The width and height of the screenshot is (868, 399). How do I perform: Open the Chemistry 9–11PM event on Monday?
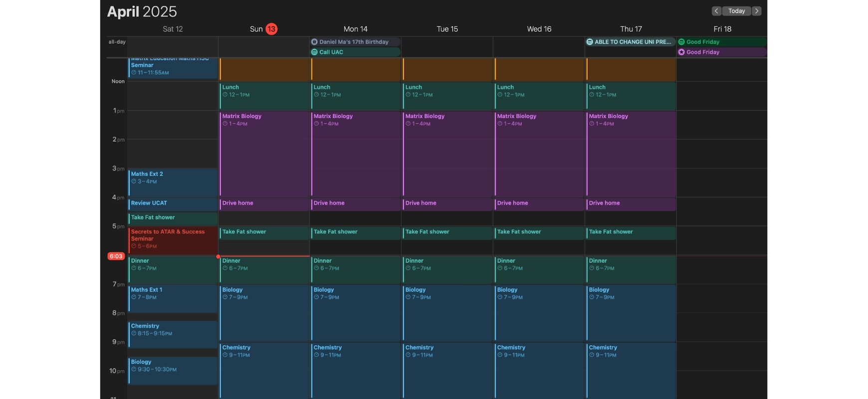pyautogui.click(x=356, y=371)
